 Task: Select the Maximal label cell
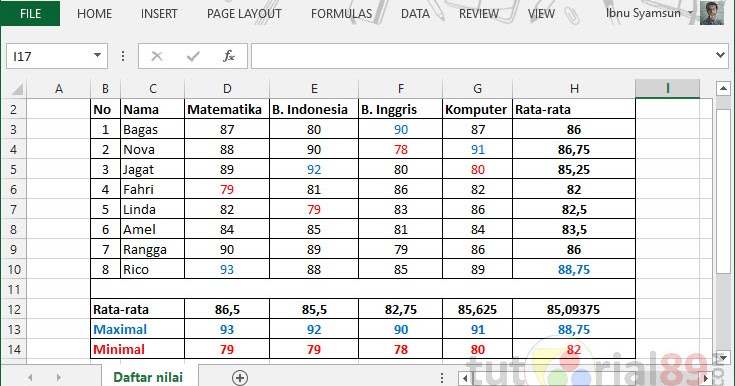[x=137, y=329]
